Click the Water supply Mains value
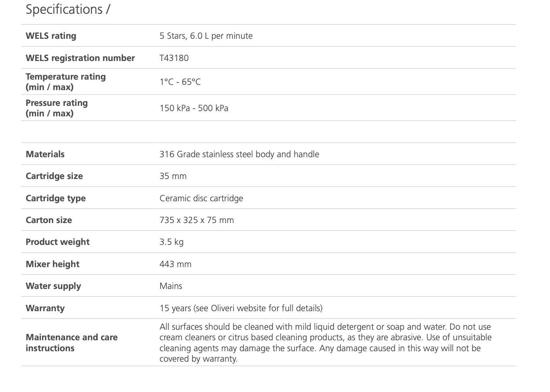Screen dimensions: 550x392 171,286
